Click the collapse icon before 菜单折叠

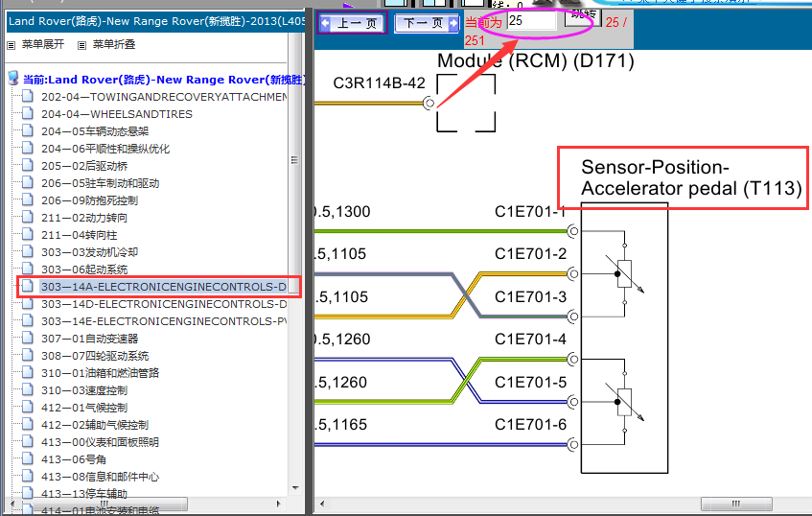[x=81, y=46]
